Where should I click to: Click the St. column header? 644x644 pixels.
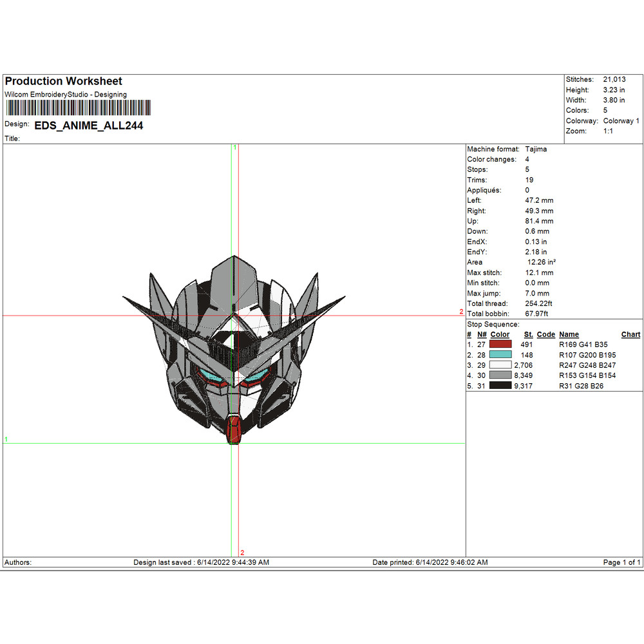pyautogui.click(x=528, y=334)
